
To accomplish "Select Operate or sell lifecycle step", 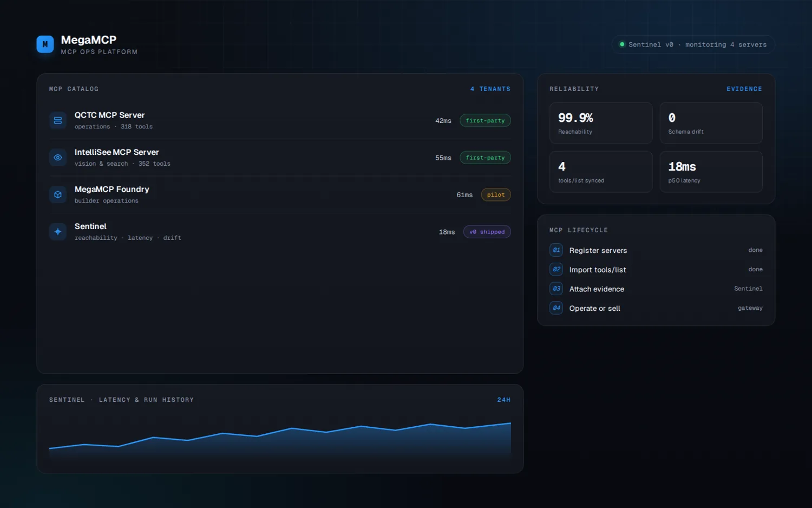I will coord(656,308).
